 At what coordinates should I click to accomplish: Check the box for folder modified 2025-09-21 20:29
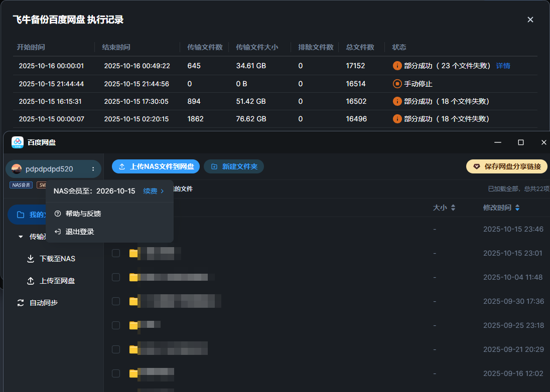tap(116, 349)
